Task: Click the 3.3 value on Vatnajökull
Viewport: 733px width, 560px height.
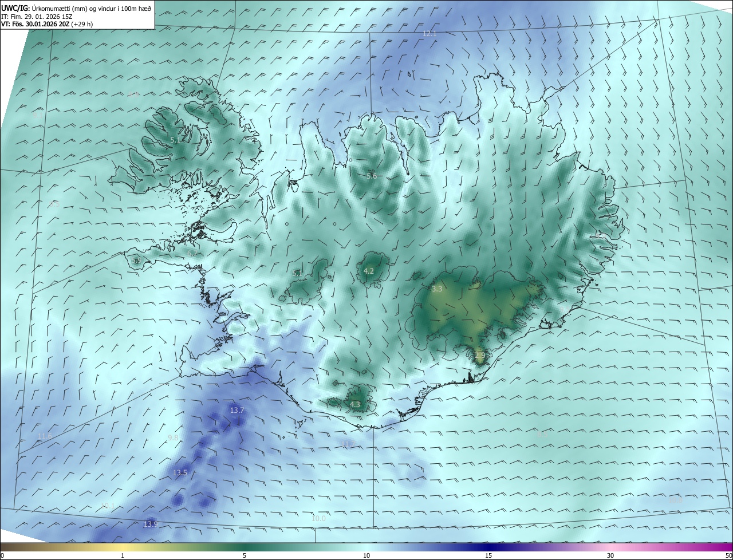Action: coord(437,289)
